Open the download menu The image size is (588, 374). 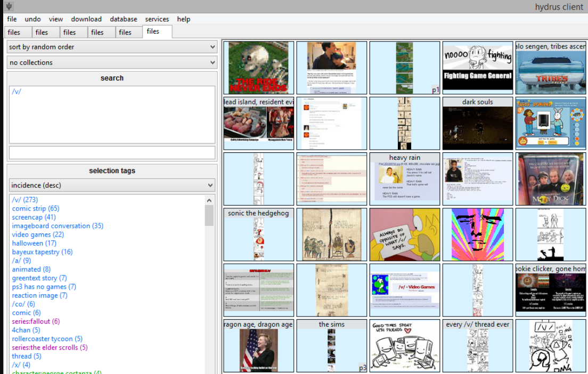pyautogui.click(x=86, y=19)
